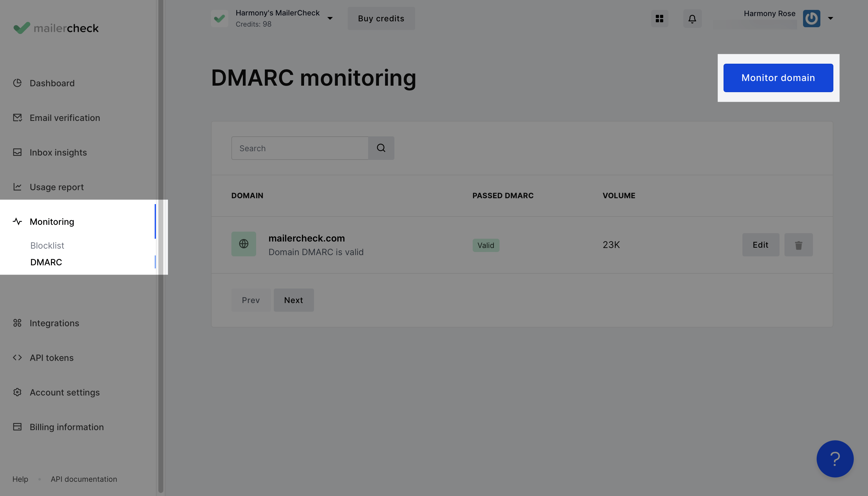Open Dashboard in the sidebar
868x496 pixels.
(x=52, y=83)
